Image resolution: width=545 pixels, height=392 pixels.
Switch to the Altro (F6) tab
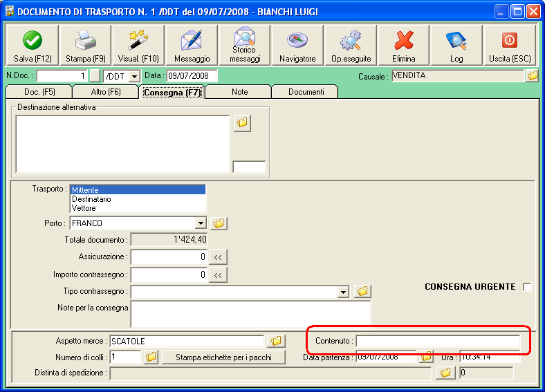[x=106, y=92]
